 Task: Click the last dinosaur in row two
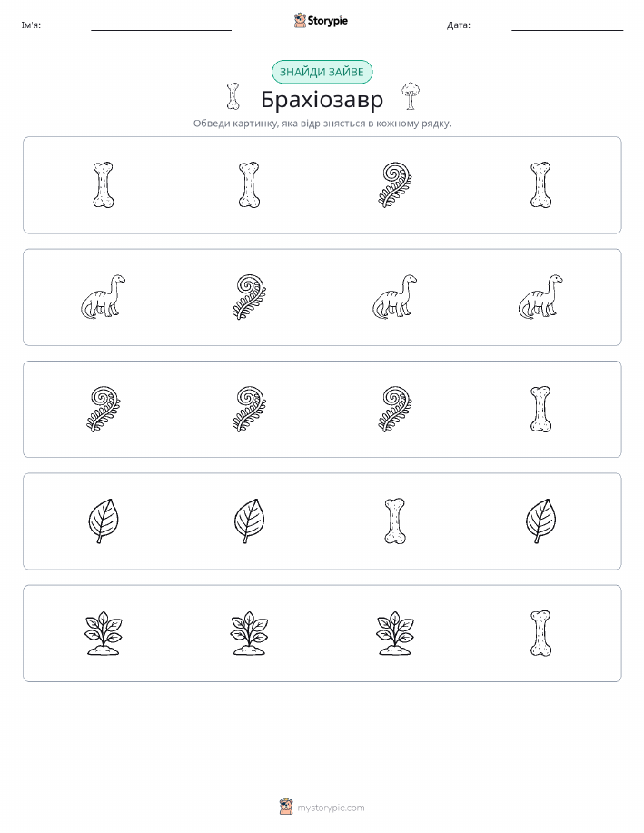pos(541,297)
